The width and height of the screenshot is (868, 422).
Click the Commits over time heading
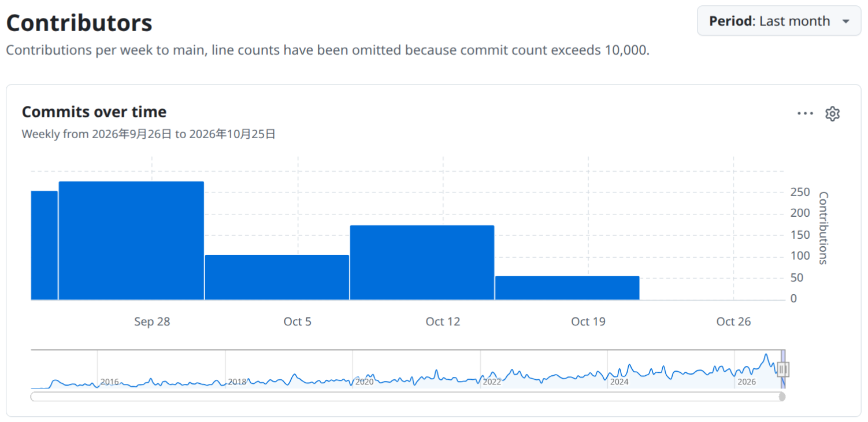coord(94,112)
